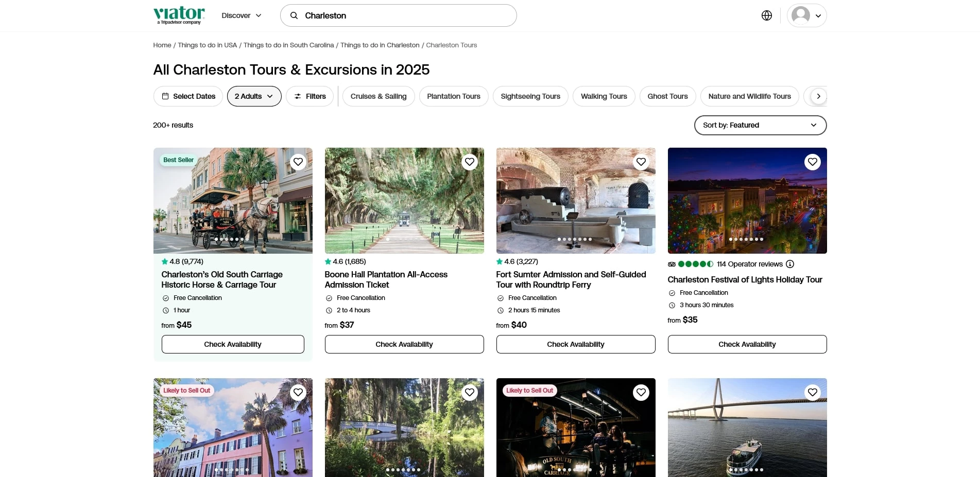Select the Ghost Tours category

[x=667, y=96]
